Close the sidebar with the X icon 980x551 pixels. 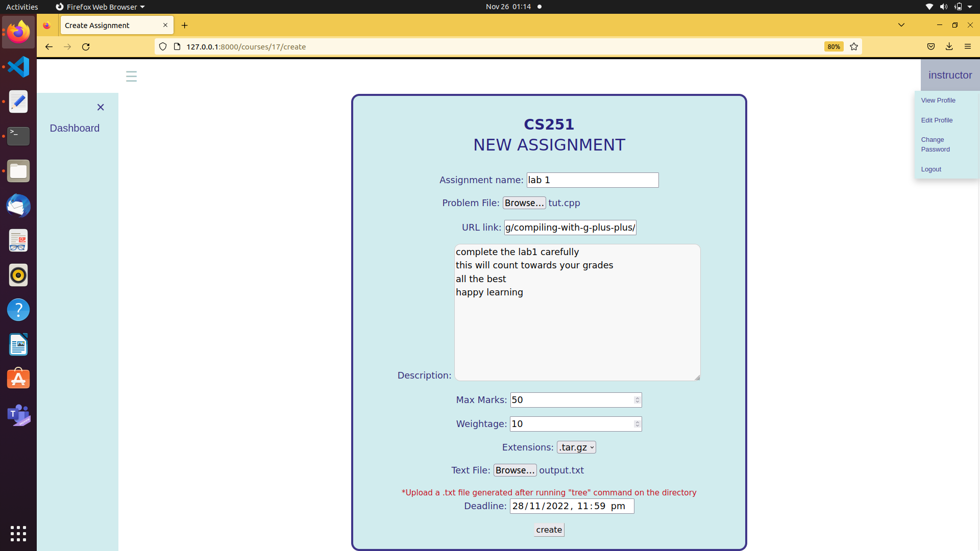tap(101, 107)
